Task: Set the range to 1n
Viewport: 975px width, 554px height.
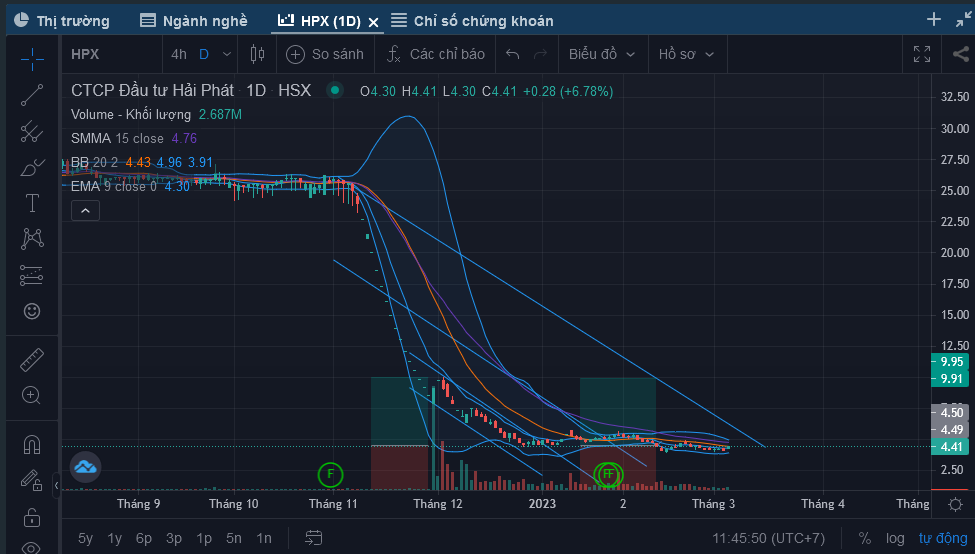Action: (264, 538)
